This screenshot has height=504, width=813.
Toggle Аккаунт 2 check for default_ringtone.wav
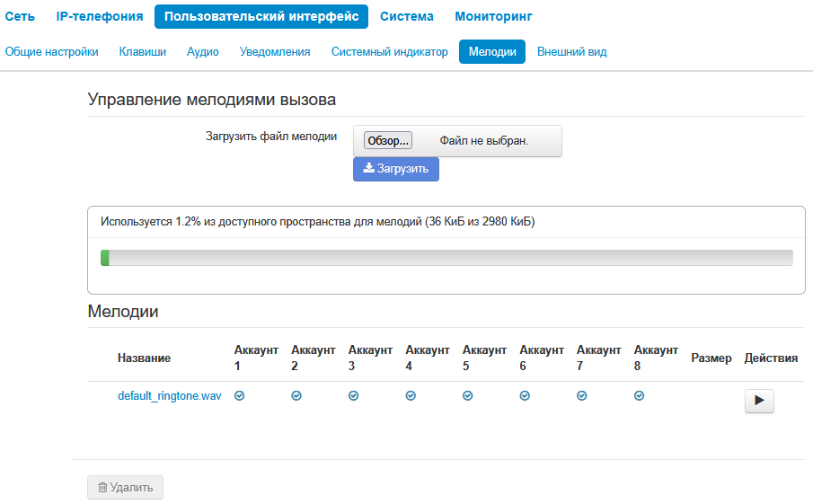tap(296, 395)
